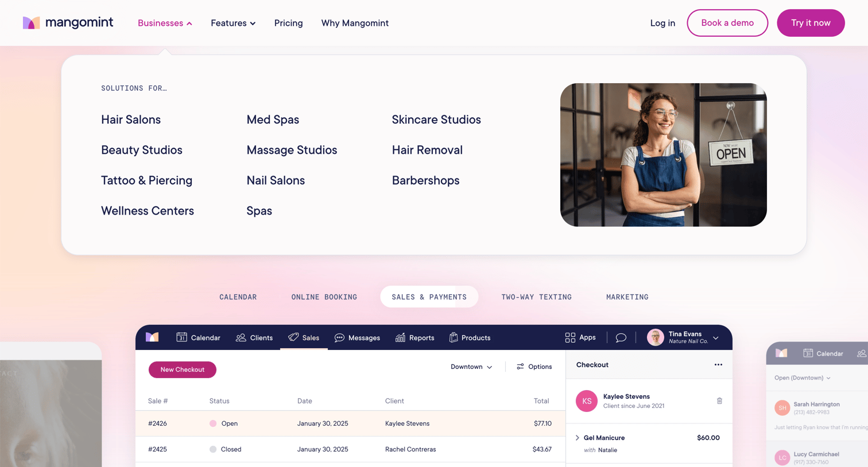The height and width of the screenshot is (467, 868).
Task: Switch to the Two-Way Texting tab
Action: pos(537,297)
